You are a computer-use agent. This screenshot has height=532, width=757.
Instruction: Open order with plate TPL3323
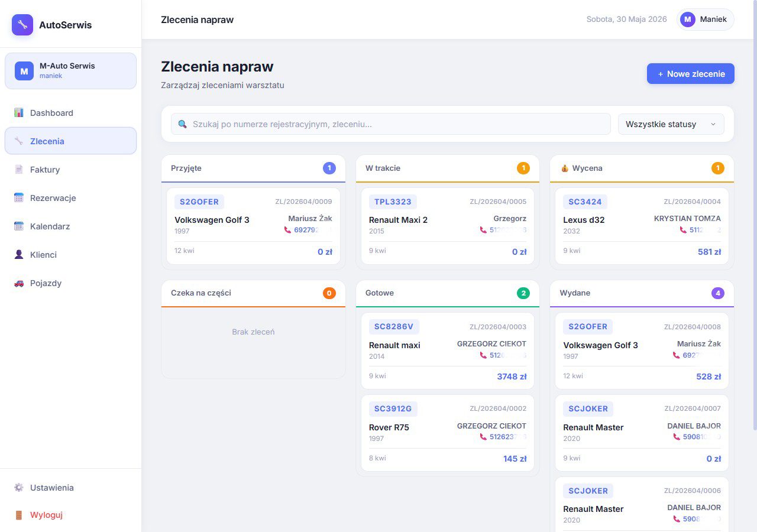pos(448,226)
